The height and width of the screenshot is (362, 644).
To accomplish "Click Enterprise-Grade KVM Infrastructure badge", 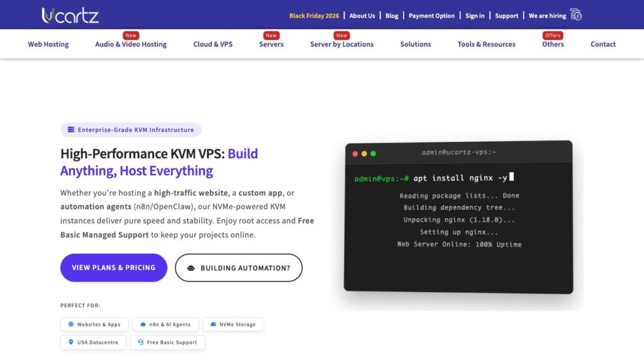I will (x=131, y=129).
